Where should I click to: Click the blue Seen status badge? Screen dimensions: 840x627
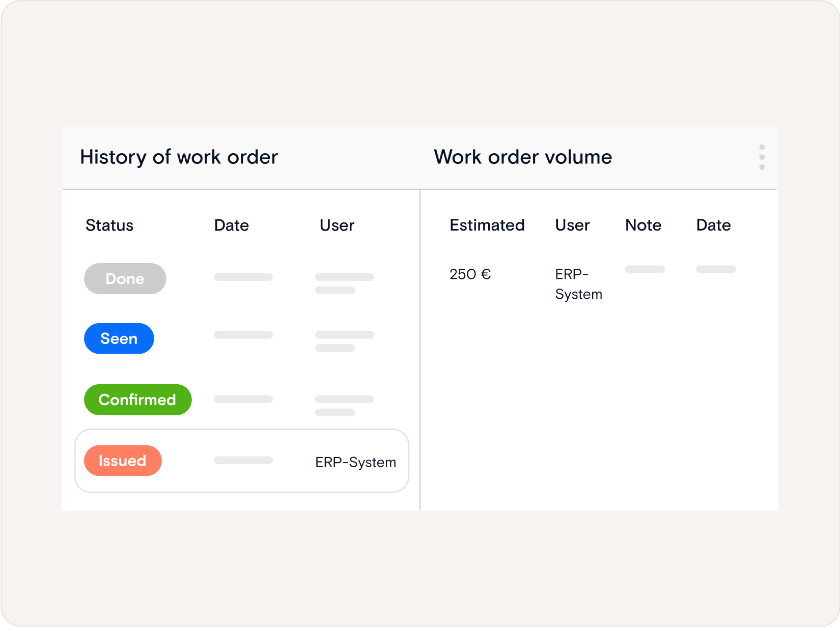click(119, 338)
